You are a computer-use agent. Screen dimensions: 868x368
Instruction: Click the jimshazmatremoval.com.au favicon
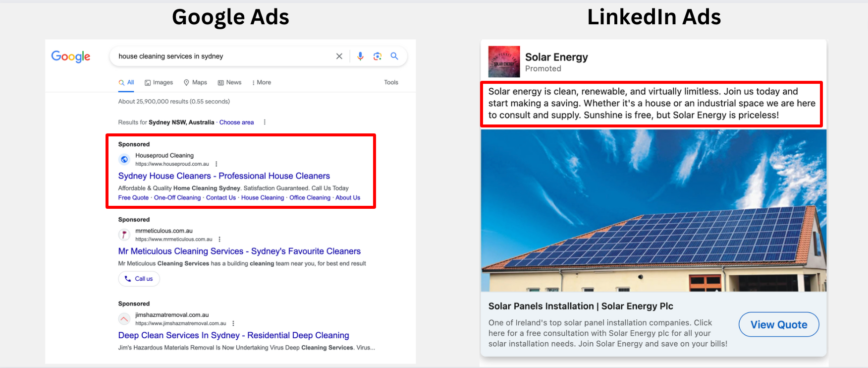[x=124, y=319]
